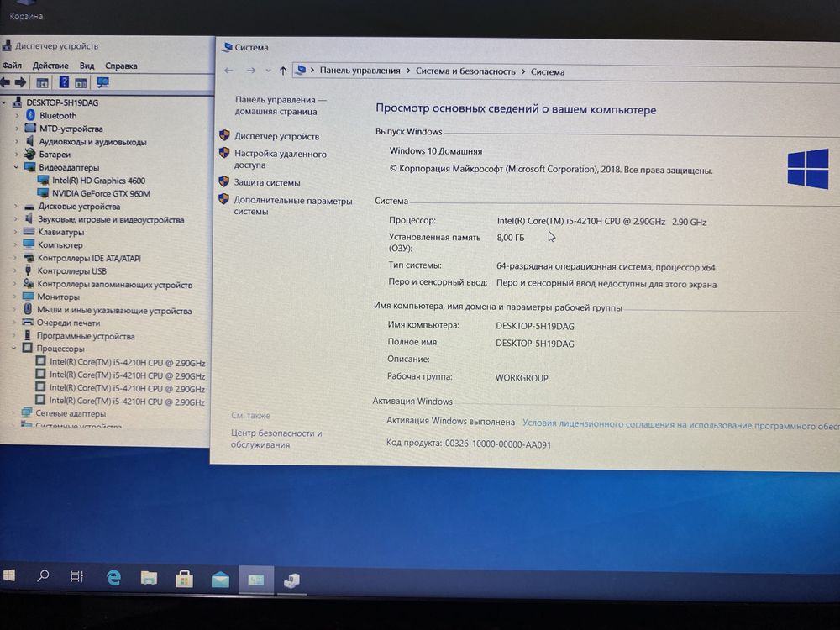
Task: Click Forward arrow in Система window
Action: (250, 71)
